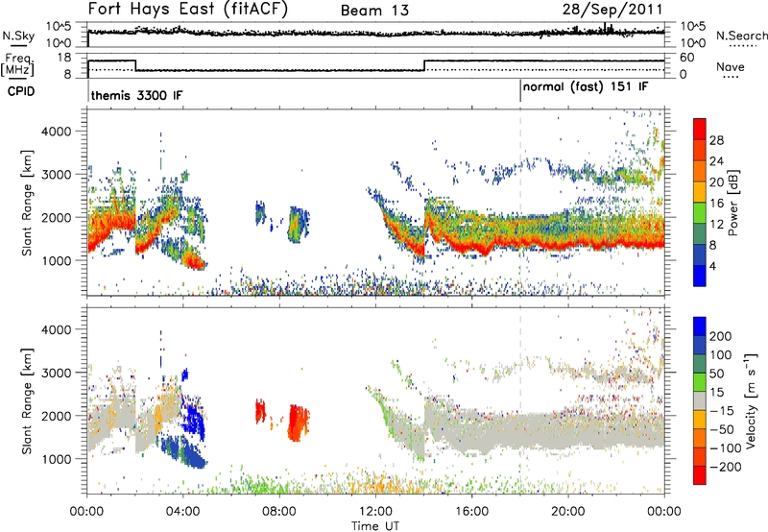Click the 'N.Search' legend label

point(741,36)
